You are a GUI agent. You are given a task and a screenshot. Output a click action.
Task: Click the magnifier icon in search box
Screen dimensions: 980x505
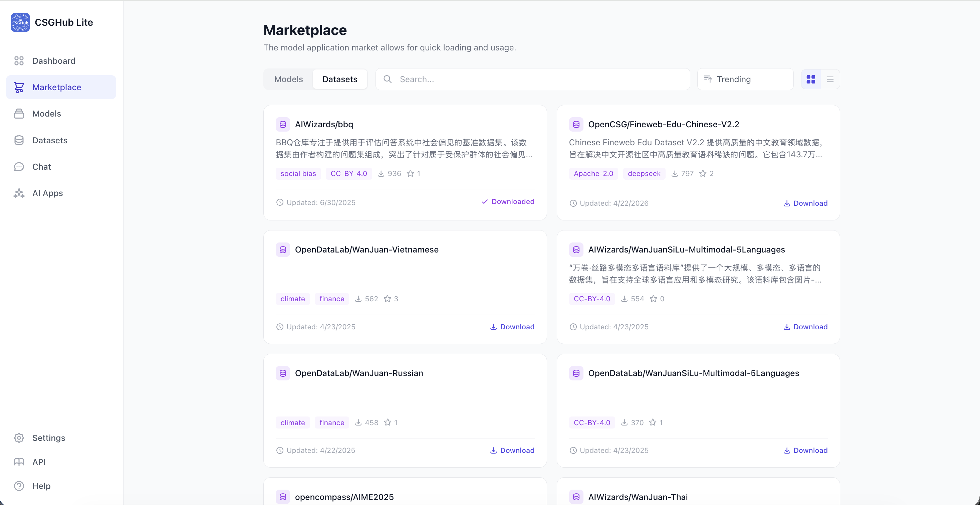387,79
